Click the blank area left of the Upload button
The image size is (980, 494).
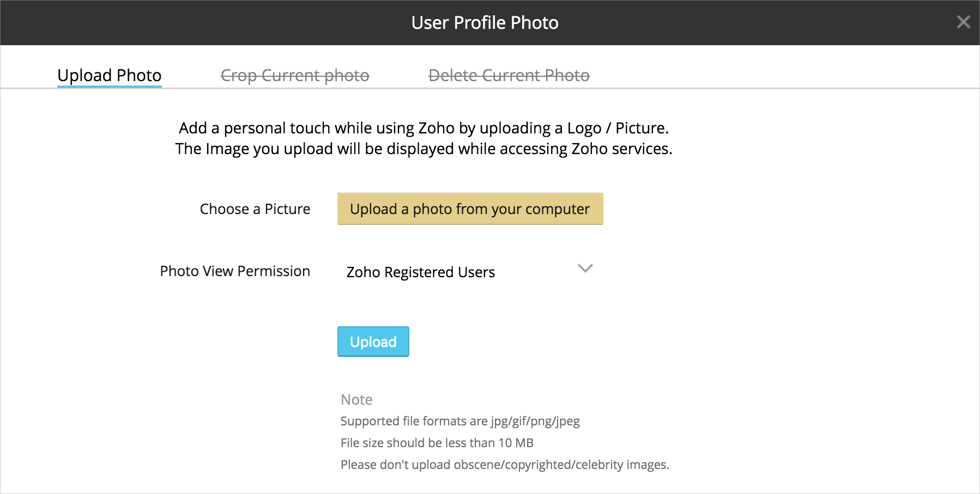click(218, 342)
